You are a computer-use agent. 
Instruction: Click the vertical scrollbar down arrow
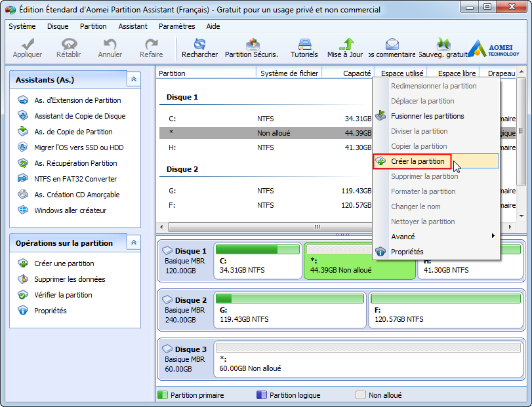(x=522, y=216)
